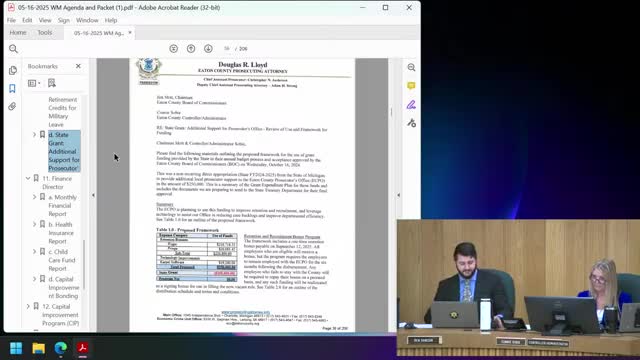Select the c. Child Care Fund Report bookmark
640x360 pixels.
[62, 260]
